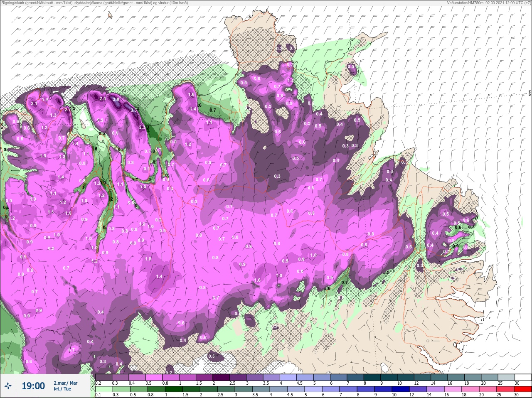Image resolution: width=532 pixels, height=398 pixels.
Task: Click the 19:00 forecast time label
Action: pyautogui.click(x=33, y=386)
